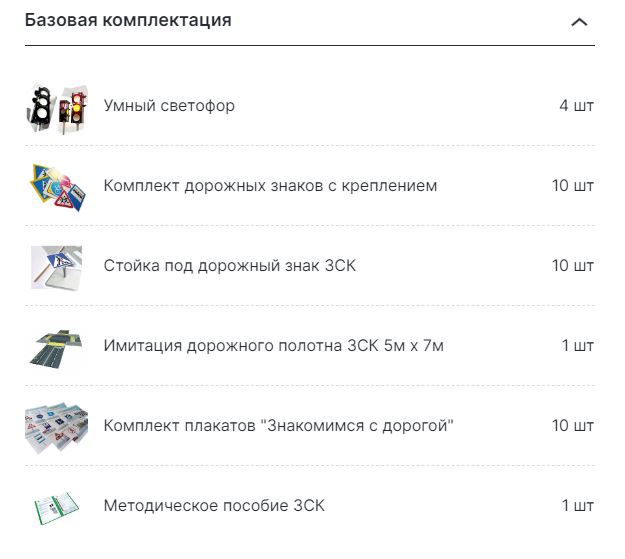Open Комплект дорожных знаков с креплением
The image size is (625, 559).
(x=270, y=185)
